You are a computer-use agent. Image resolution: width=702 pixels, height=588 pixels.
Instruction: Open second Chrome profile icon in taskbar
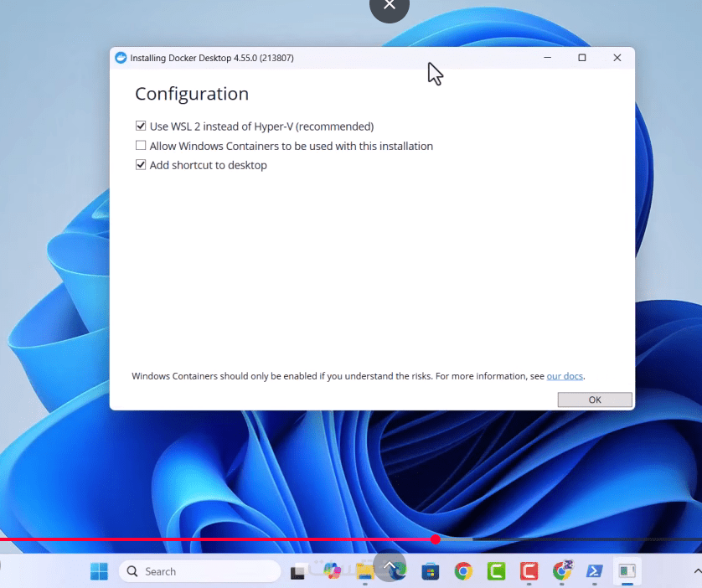[562, 570]
